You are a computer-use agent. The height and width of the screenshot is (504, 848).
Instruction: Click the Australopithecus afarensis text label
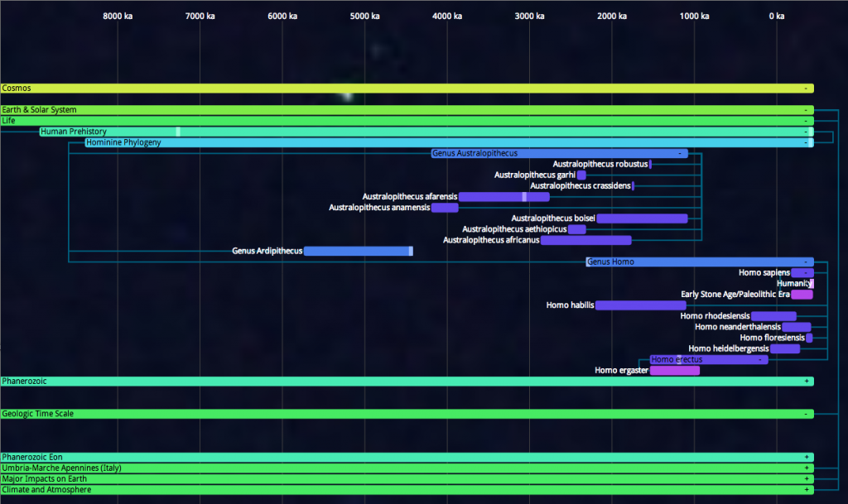pyautogui.click(x=409, y=197)
